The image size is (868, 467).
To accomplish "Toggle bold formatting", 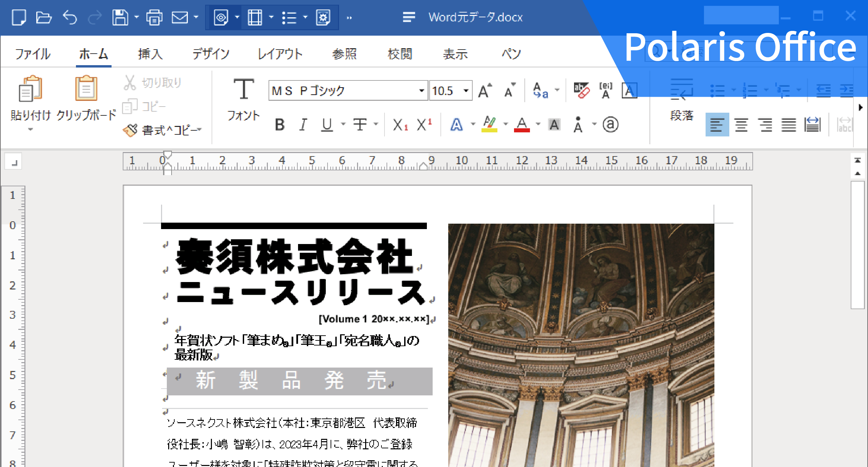I will (280, 125).
